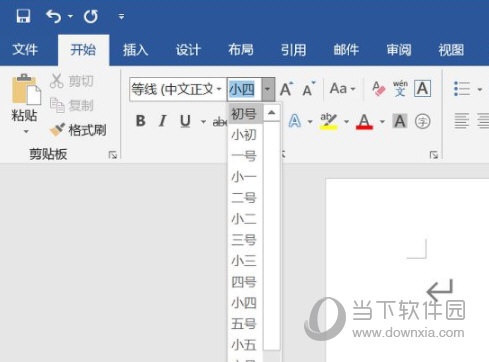Image resolution: width=489 pixels, height=362 pixels.
Task: Open the 文件 tab
Action: 25,50
